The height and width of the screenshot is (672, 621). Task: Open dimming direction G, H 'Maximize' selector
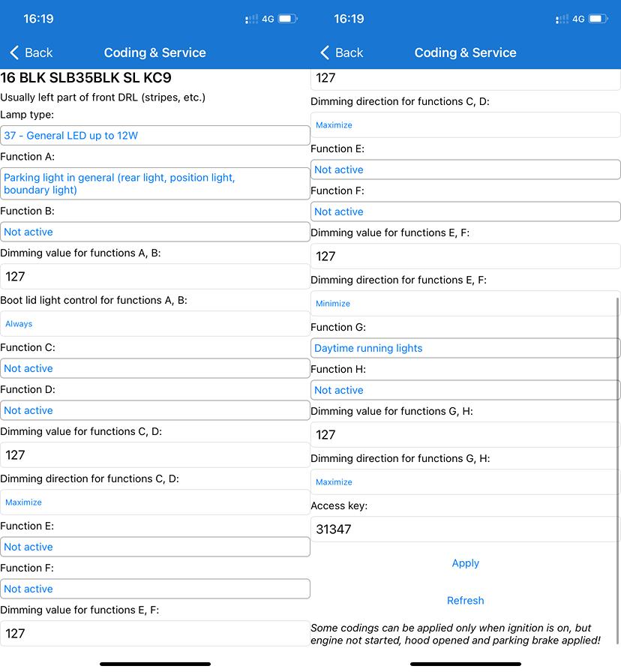coord(466,481)
